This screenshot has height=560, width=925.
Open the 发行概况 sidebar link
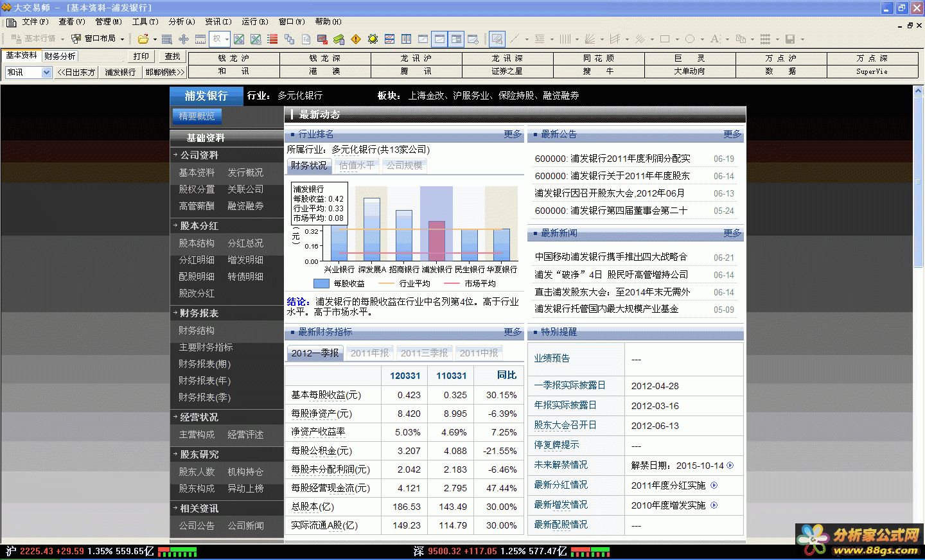[245, 173]
